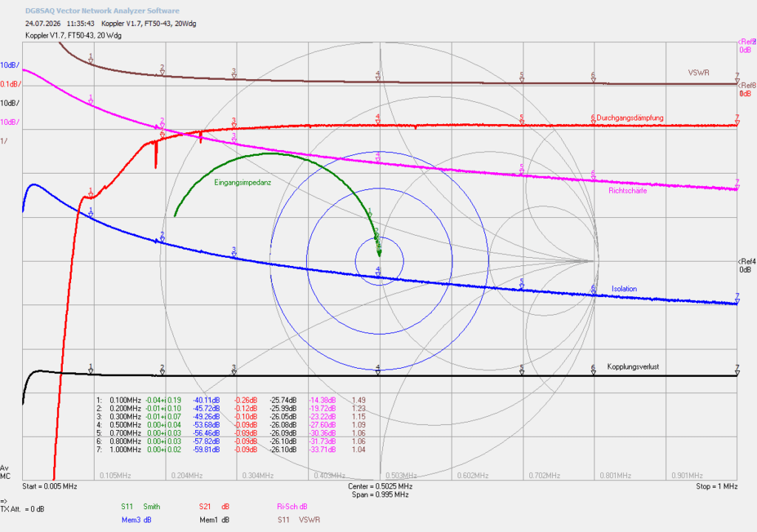Click the magenta Ref2 reference marker
This screenshot has height=532, width=757.
(x=747, y=46)
